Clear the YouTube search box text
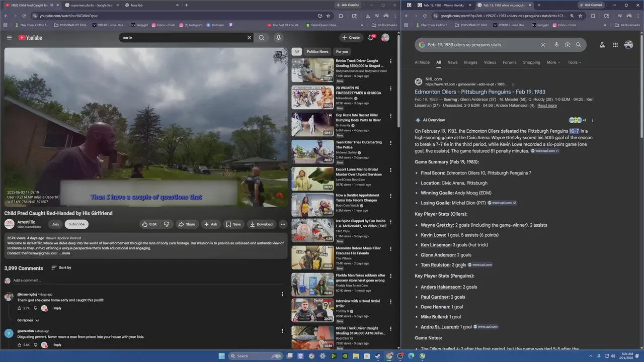 [x=249, y=38]
